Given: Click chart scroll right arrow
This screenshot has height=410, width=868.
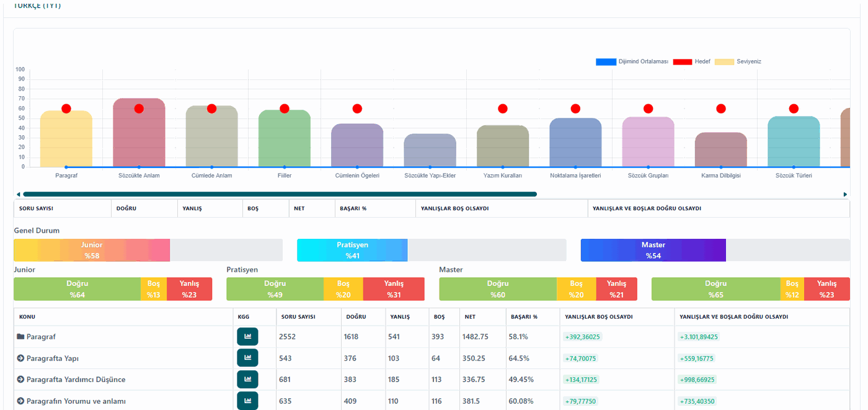Looking at the screenshot, I should [x=845, y=194].
